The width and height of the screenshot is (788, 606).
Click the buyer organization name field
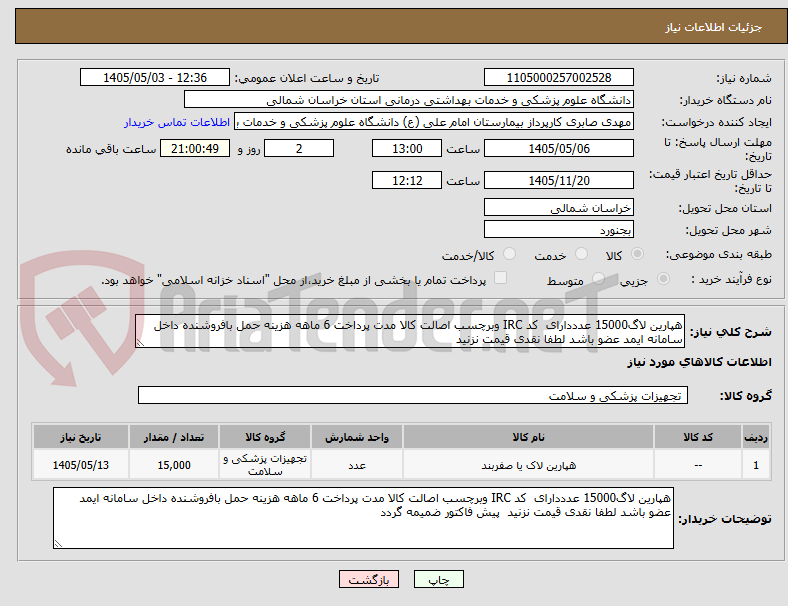coord(409,99)
